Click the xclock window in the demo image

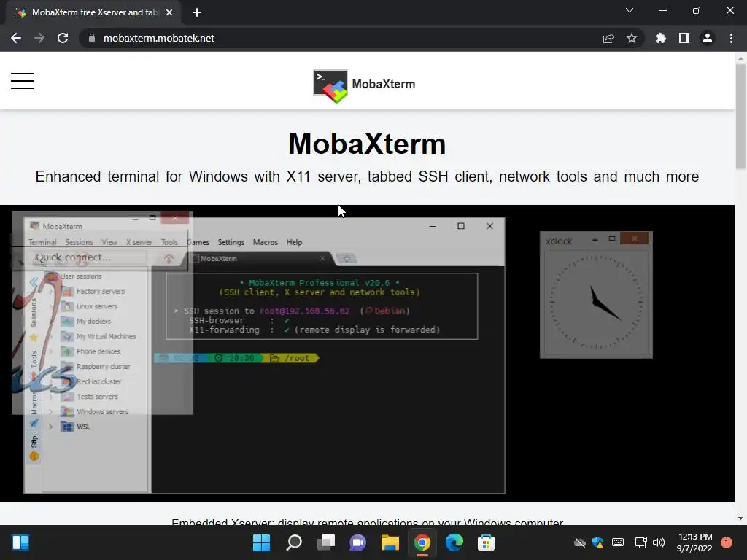click(596, 295)
